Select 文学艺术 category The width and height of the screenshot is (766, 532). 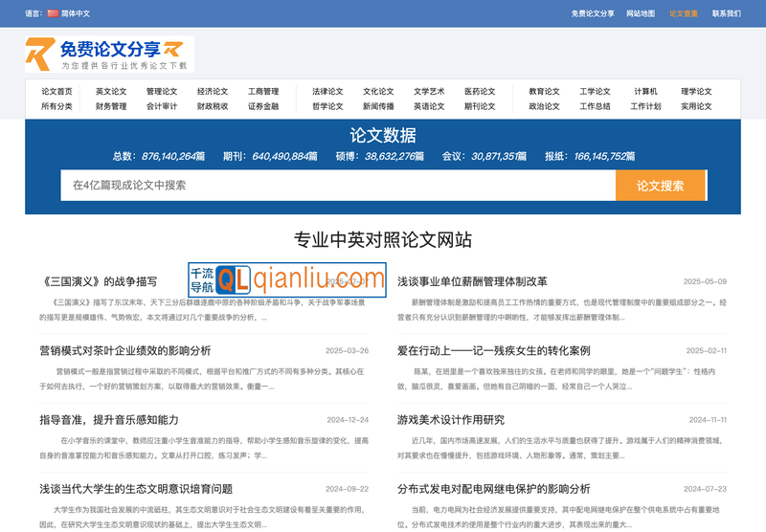point(429,91)
